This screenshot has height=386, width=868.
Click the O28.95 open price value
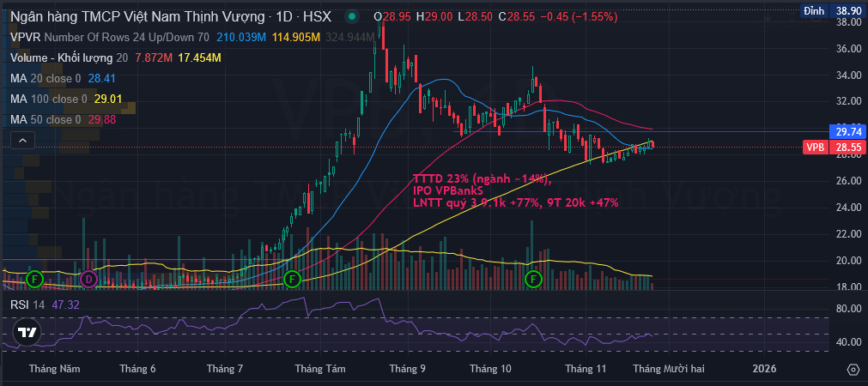click(x=392, y=16)
